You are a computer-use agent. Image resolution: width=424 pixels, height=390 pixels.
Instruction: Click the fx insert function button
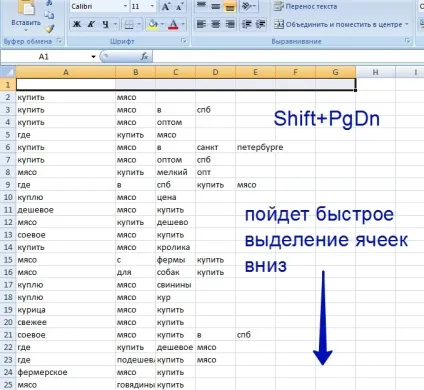tap(144, 57)
